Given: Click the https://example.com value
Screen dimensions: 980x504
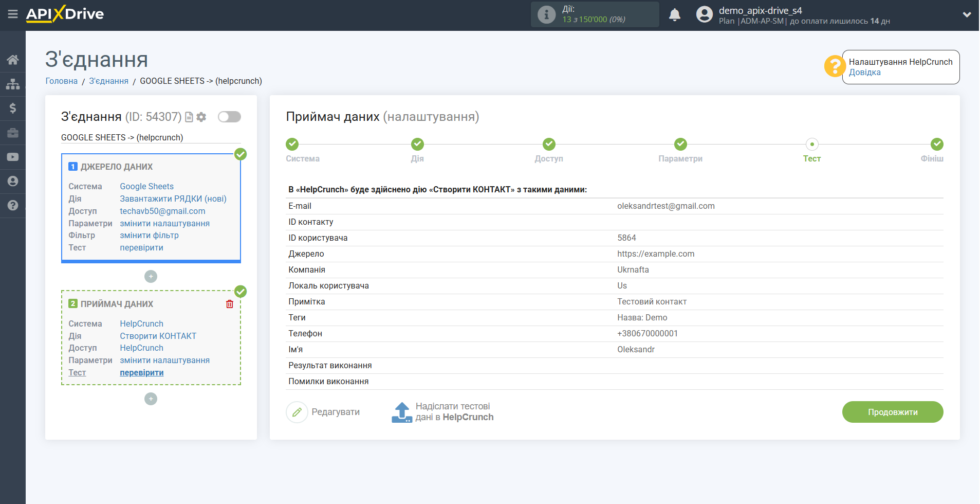Looking at the screenshot, I should coord(656,254).
